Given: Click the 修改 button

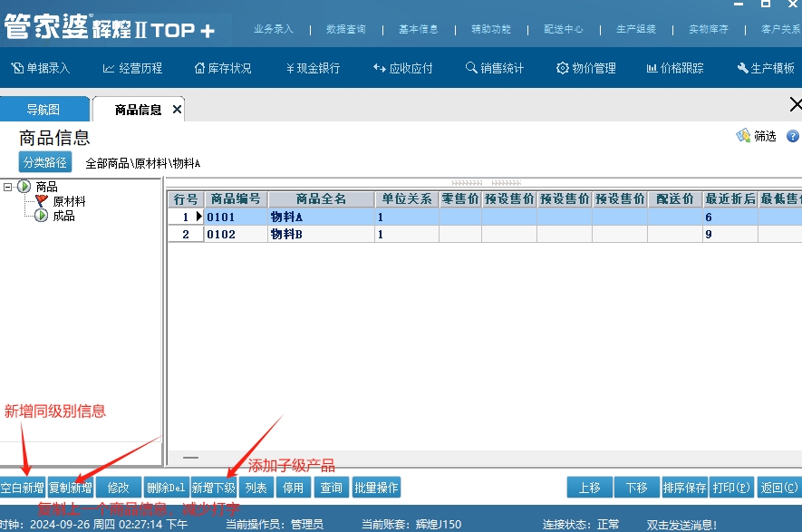Looking at the screenshot, I should [118, 488].
